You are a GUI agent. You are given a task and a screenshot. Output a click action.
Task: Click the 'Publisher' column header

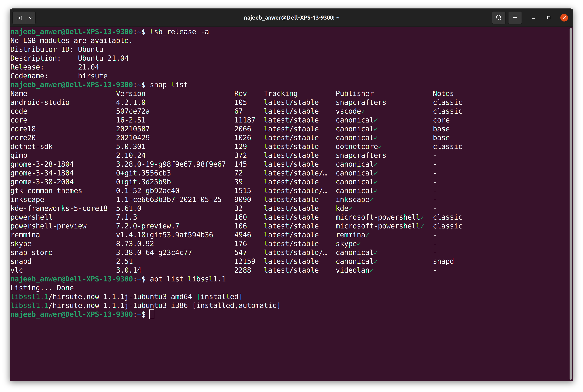tap(354, 93)
